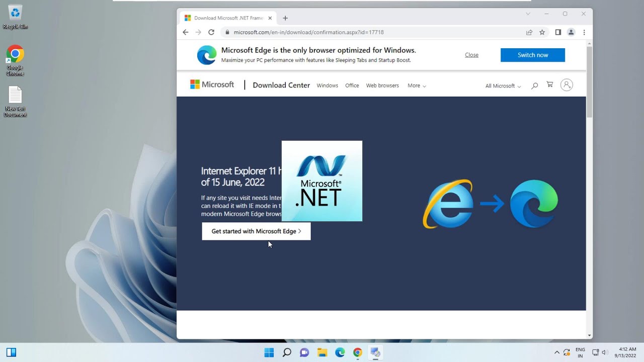Click the lock icon in the address bar
The width and height of the screenshot is (644, 362).
[227, 32]
